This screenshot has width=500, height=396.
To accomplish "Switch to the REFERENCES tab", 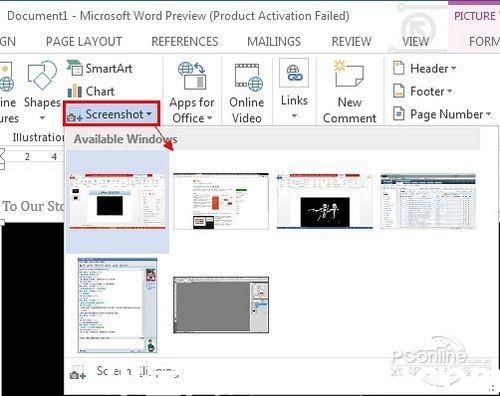I will click(x=185, y=42).
